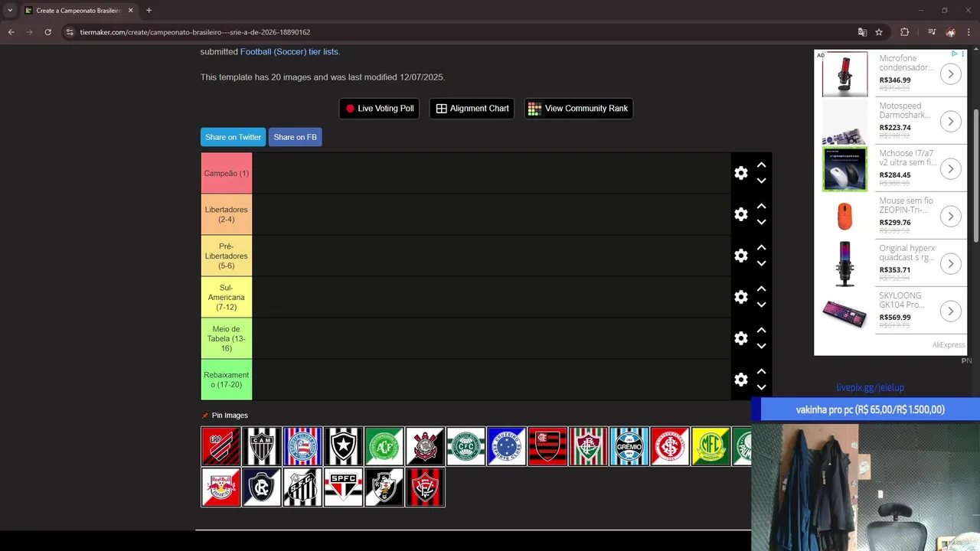Toggle Pin Images option
The height and width of the screenshot is (551, 980).
(225, 416)
